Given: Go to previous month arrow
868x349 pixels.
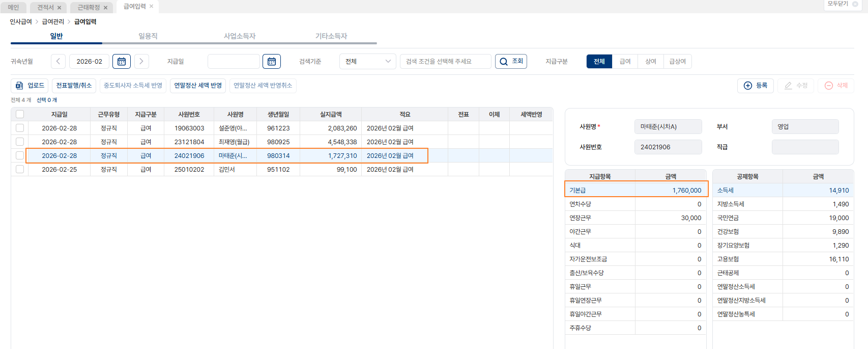Looking at the screenshot, I should (x=58, y=61).
